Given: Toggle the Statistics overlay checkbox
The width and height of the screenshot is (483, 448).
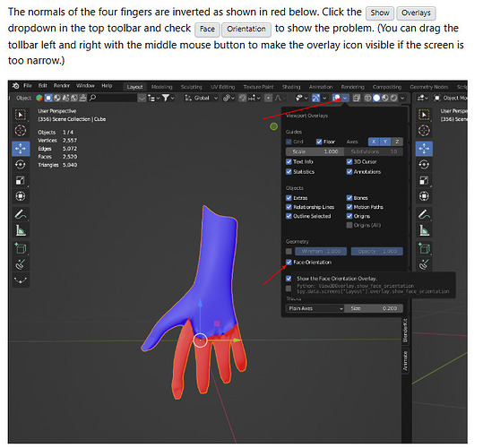Looking at the screenshot, I should point(289,172).
